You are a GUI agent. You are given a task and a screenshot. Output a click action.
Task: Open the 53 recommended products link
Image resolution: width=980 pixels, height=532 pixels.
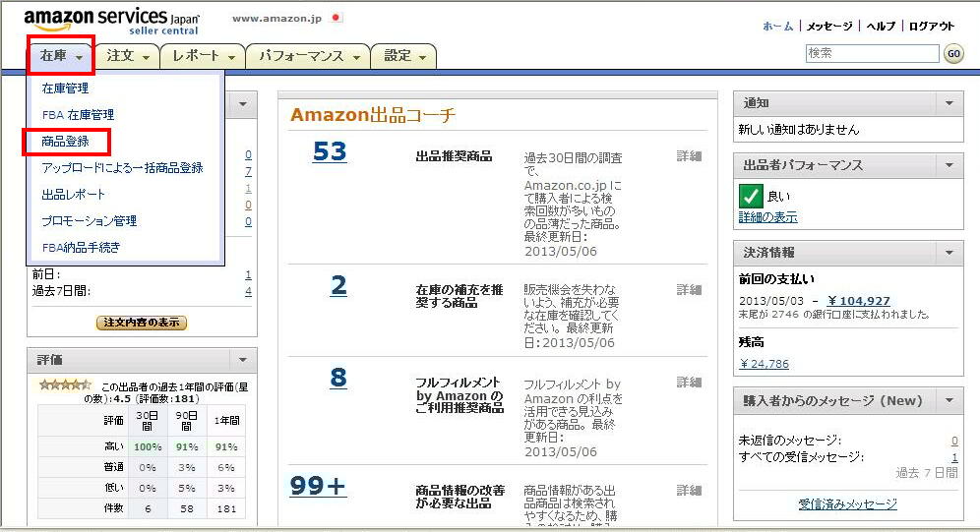pyautogui.click(x=330, y=151)
